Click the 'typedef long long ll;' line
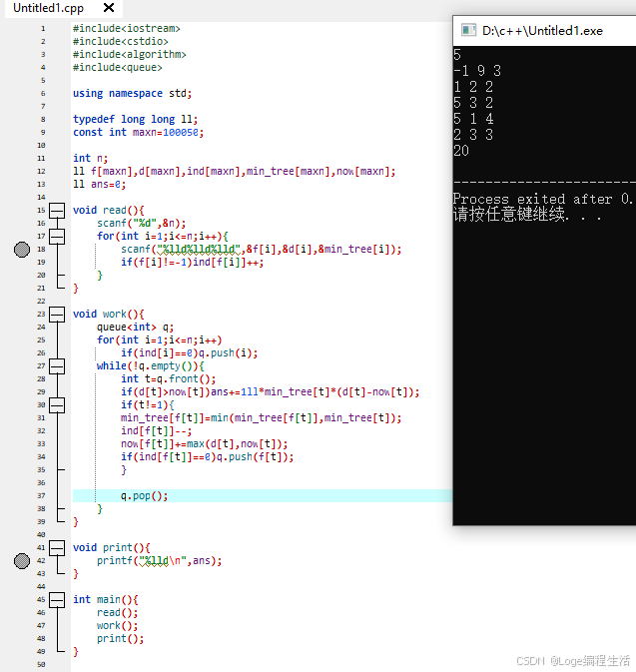 (x=135, y=119)
